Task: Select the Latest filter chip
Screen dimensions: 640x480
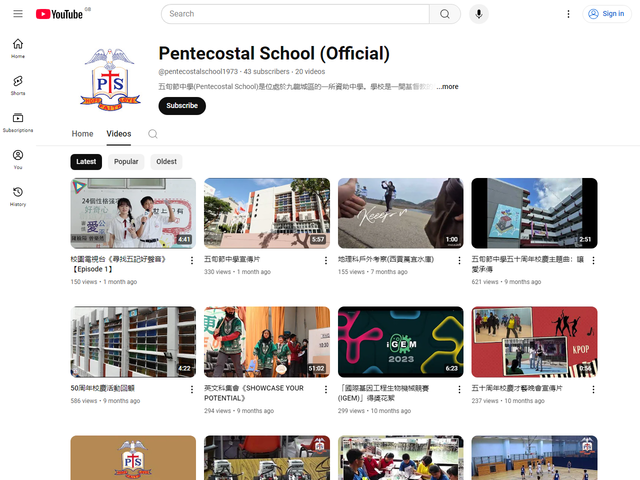Action: (x=86, y=161)
